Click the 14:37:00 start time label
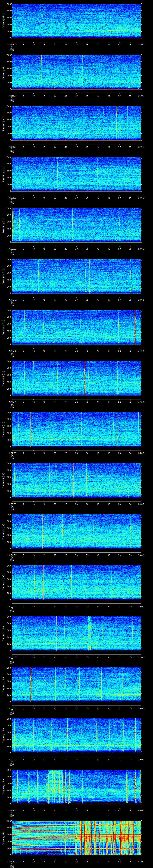The image size is (153, 868). pos(12,708)
